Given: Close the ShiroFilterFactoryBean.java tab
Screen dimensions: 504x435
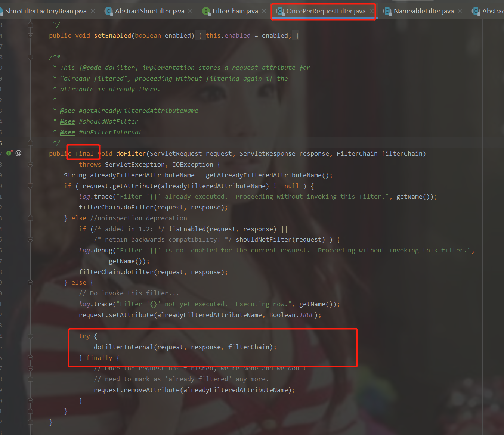Looking at the screenshot, I should [x=93, y=11].
